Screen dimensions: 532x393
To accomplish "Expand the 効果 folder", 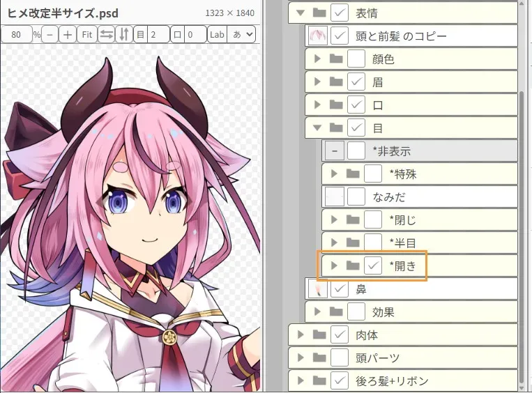I will (x=317, y=312).
